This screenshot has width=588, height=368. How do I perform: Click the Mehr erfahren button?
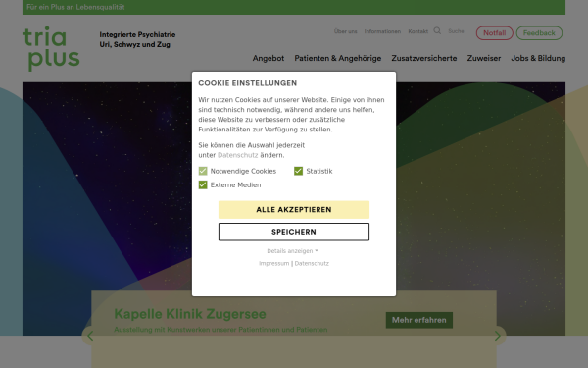point(419,320)
